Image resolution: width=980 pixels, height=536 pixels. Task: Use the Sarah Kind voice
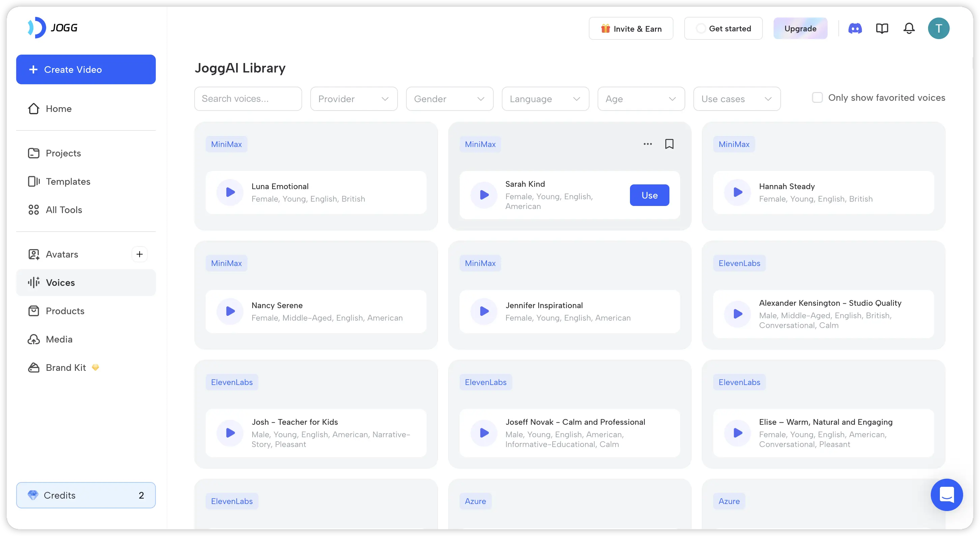[650, 195]
